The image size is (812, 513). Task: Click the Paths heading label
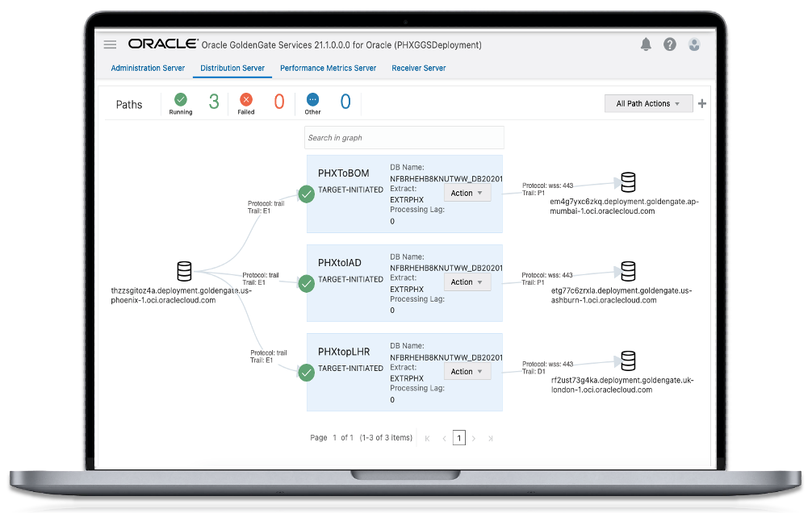(129, 105)
